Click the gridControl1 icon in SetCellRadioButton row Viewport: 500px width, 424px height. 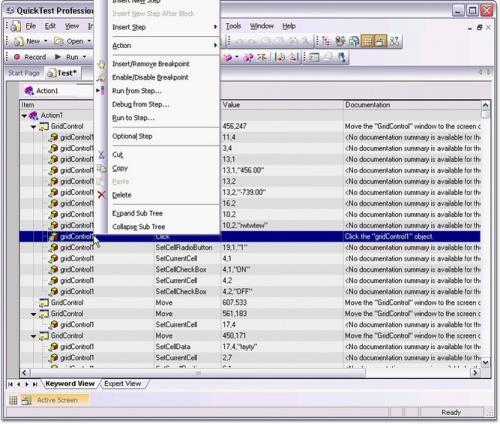pyautogui.click(x=53, y=247)
